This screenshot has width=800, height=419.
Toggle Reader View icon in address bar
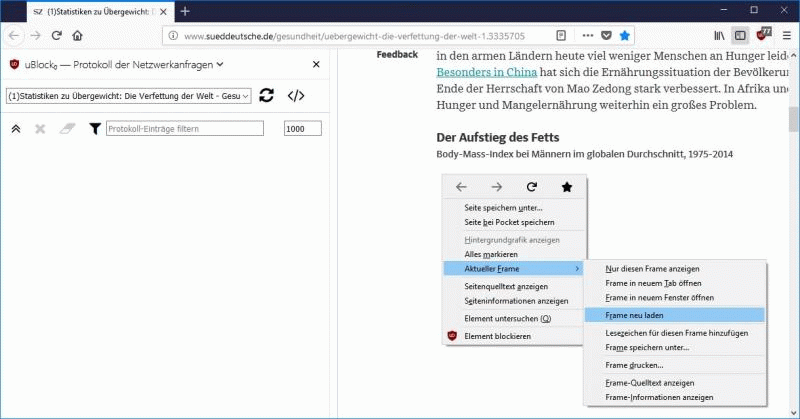(560, 35)
